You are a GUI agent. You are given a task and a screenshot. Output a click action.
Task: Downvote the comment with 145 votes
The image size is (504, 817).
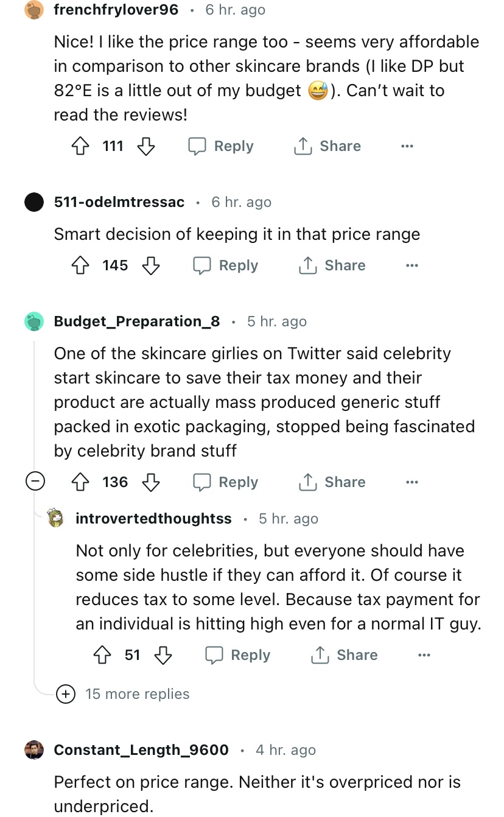pos(150,265)
